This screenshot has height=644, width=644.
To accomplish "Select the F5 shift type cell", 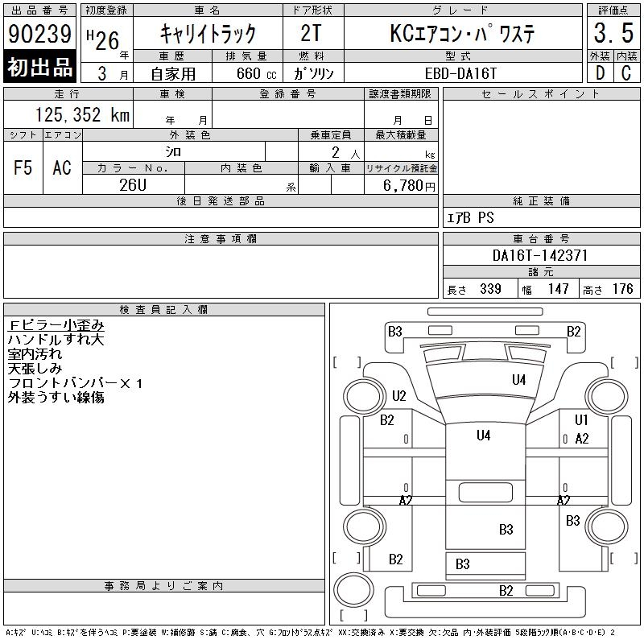I will click(23, 167).
